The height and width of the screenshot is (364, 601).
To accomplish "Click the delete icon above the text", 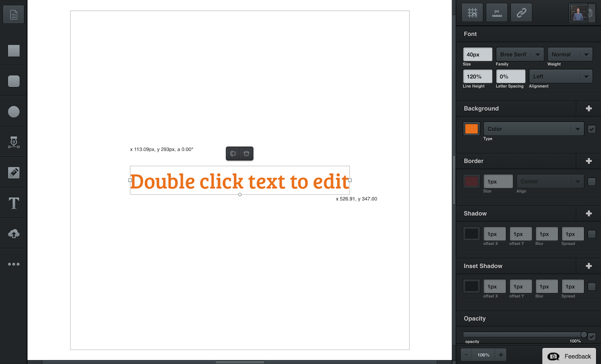I will pos(246,153).
